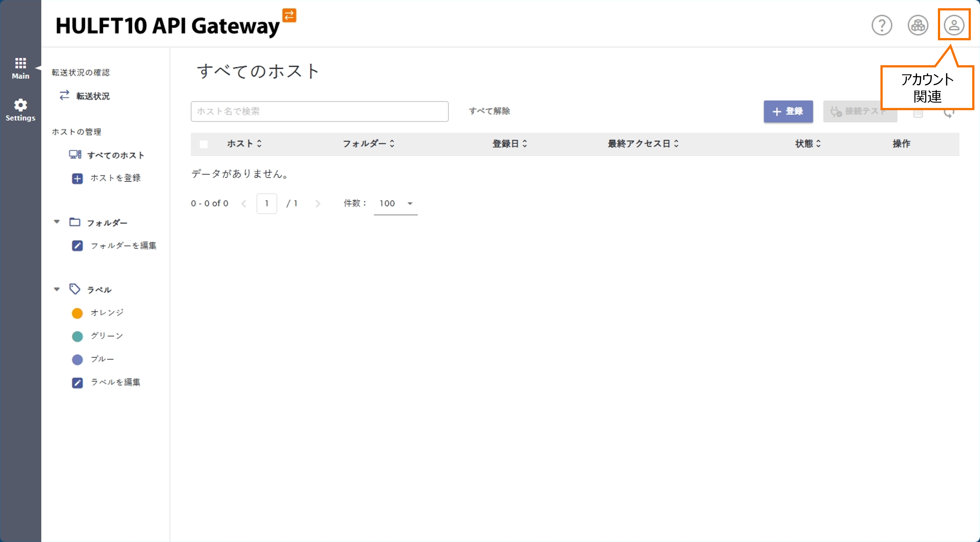Viewport: 980px width, 542px height.
Task: Collapse the label tree section
Action: pos(57,289)
